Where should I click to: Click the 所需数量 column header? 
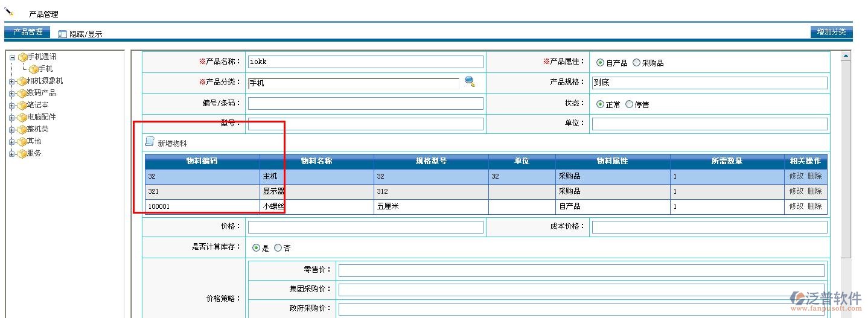point(727,161)
